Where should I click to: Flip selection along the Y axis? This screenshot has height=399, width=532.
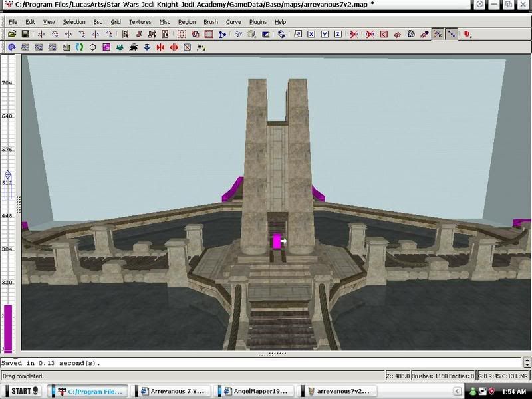tap(68, 34)
